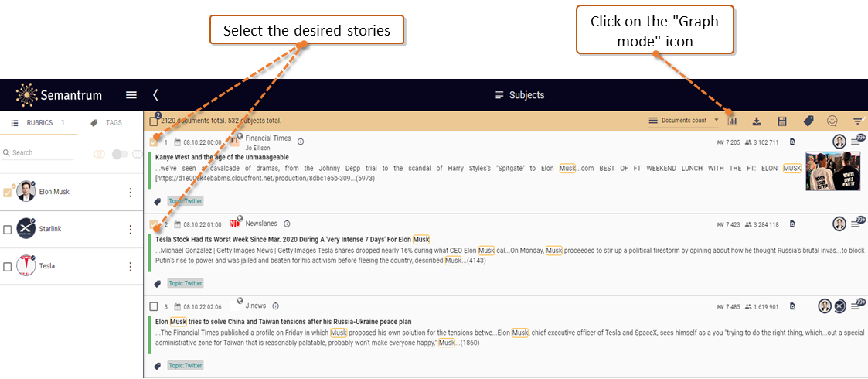Uncheck story 2 Tesla Stock checkbox

(x=154, y=224)
